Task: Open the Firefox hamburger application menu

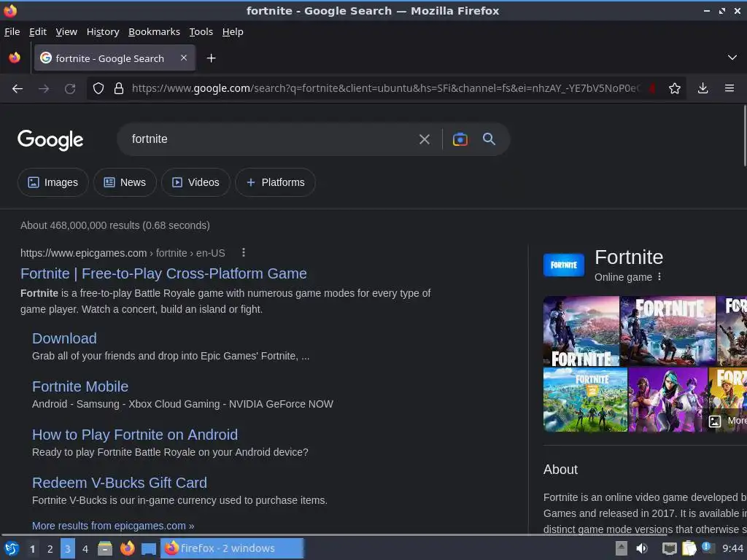Action: (x=729, y=88)
